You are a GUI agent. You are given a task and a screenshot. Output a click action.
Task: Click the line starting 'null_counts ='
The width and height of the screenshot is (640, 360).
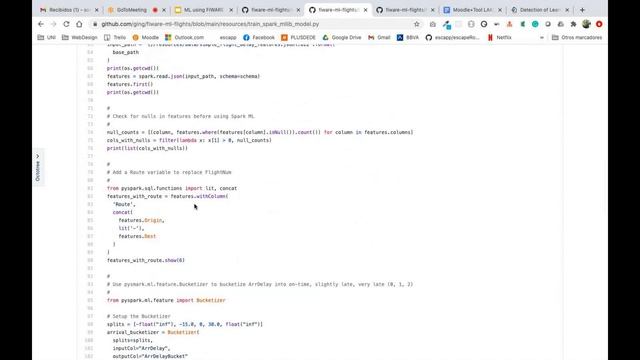[260, 132]
